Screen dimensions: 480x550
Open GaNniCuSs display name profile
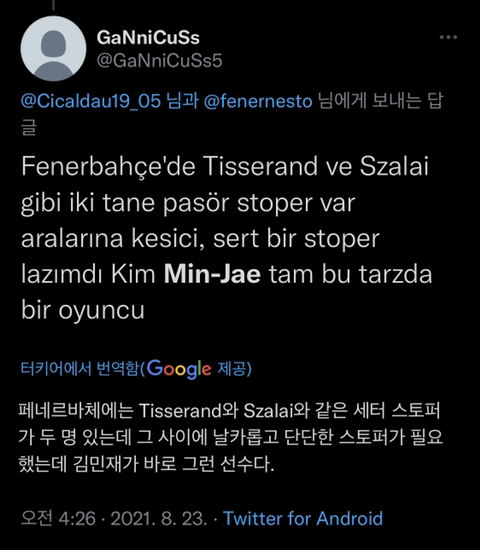148,38
